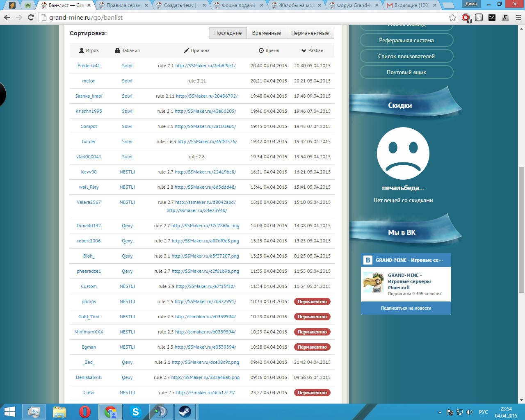The image size is (525, 420).
Task: Switch to Chrome in the taskbar
Action: 110,412
